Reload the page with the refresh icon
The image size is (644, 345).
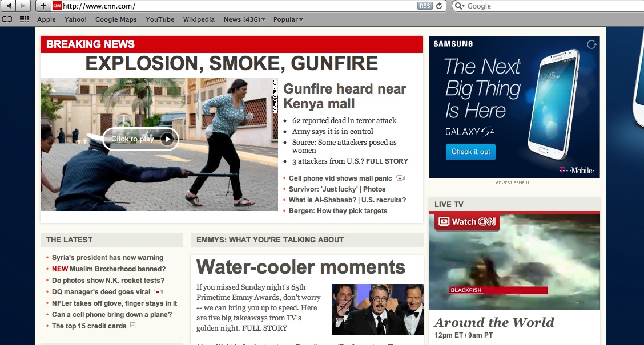coord(439,6)
